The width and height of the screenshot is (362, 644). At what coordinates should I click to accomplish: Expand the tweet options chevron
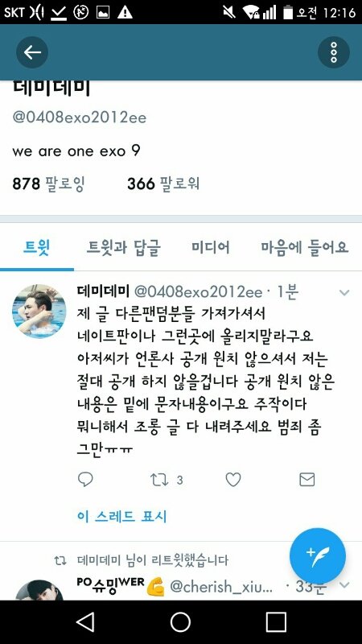pos(344,293)
